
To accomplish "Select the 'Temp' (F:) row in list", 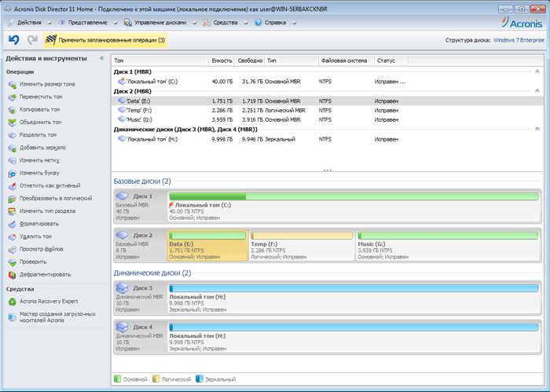I will [x=328, y=111].
